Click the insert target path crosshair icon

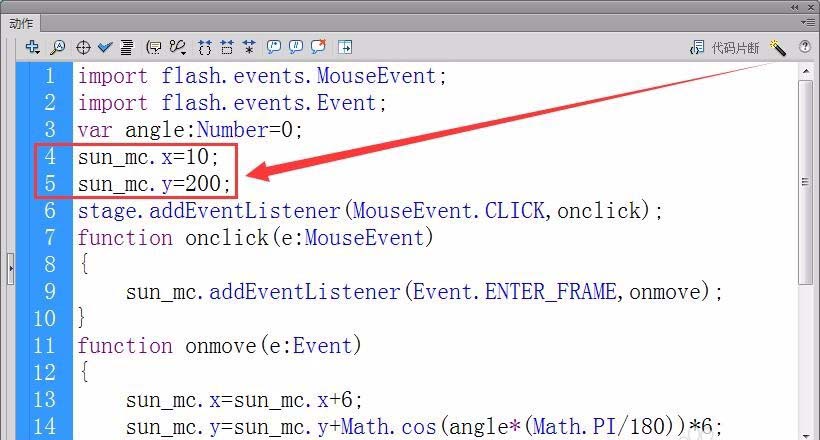[x=83, y=48]
